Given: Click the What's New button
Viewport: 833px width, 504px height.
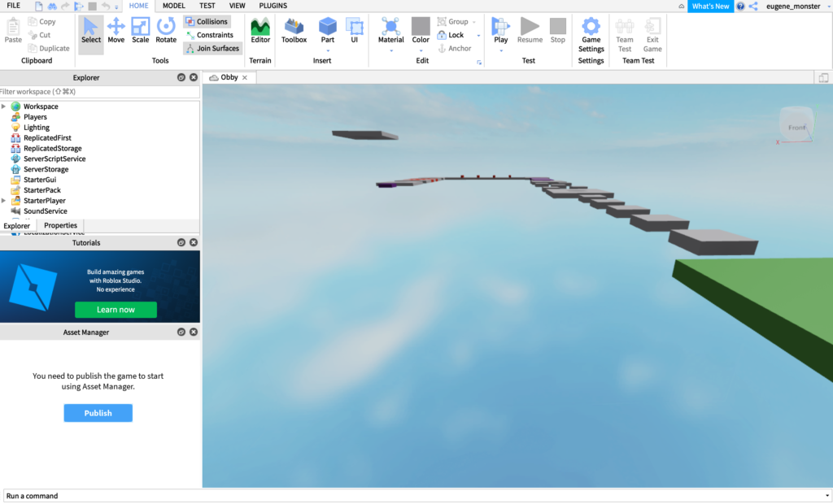Looking at the screenshot, I should 710,7.
